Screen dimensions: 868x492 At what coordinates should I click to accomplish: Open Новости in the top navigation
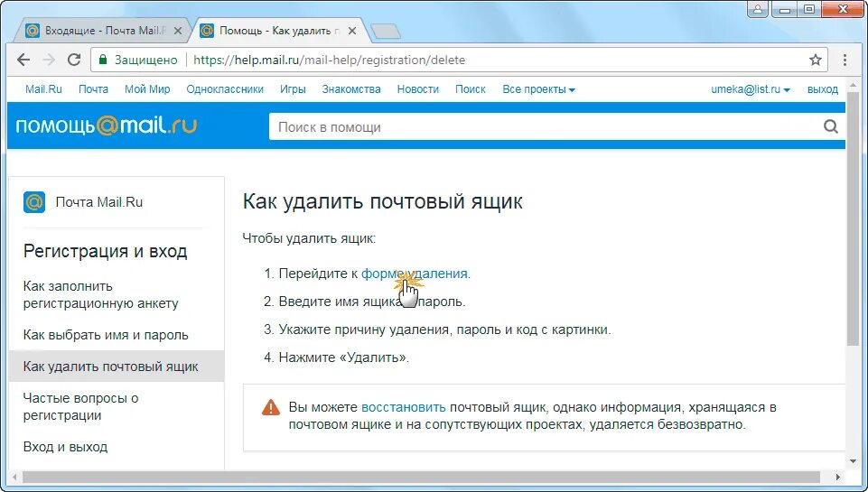tap(418, 89)
